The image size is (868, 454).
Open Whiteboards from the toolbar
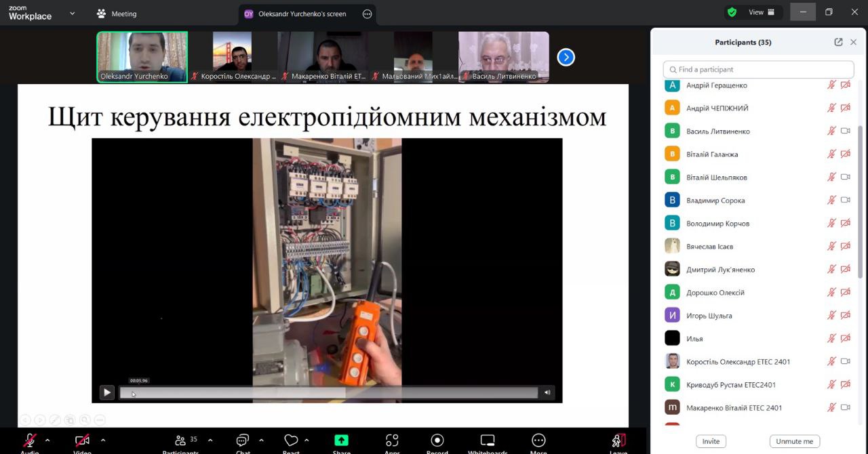click(x=488, y=440)
